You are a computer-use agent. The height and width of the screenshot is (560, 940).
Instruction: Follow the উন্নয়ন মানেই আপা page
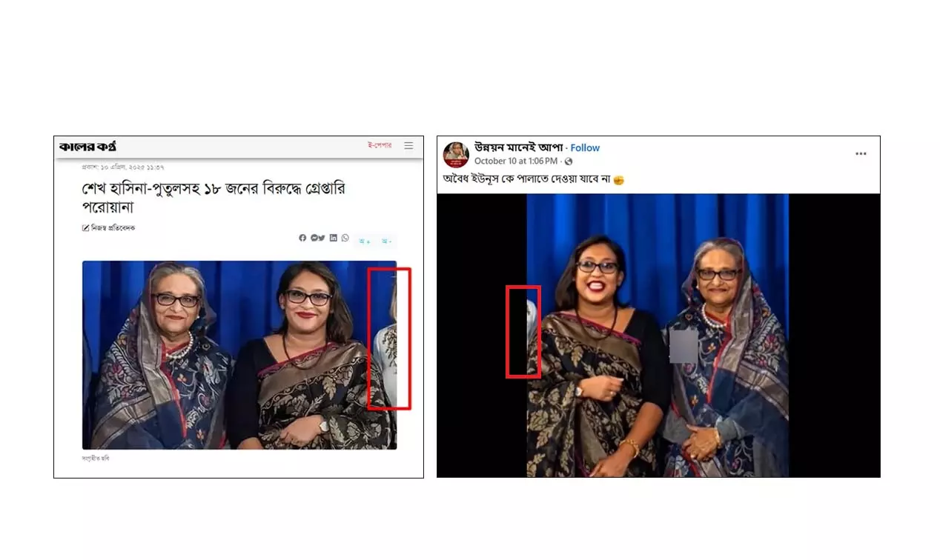585,148
